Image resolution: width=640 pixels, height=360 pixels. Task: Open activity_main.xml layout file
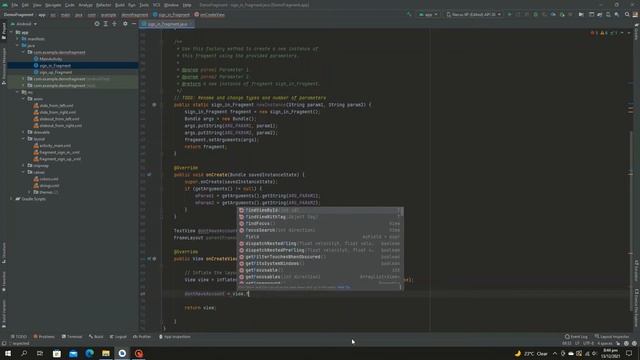[x=55, y=146]
